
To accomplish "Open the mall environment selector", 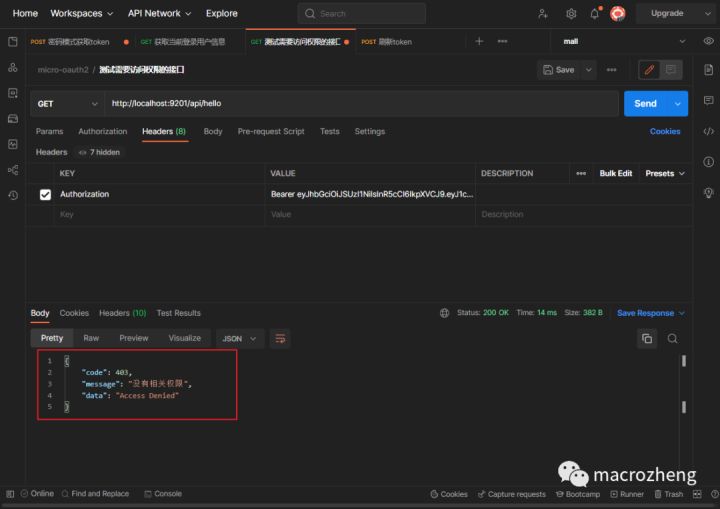I will 624,41.
